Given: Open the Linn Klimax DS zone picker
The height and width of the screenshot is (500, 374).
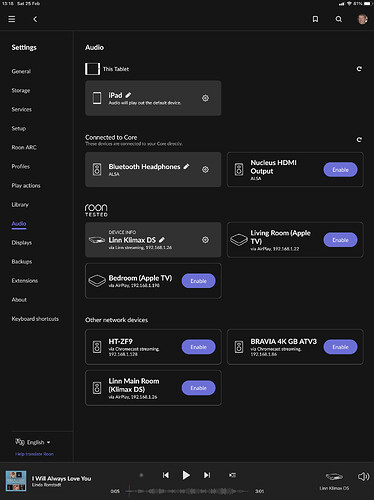Looking at the screenshot, I should coord(334,481).
